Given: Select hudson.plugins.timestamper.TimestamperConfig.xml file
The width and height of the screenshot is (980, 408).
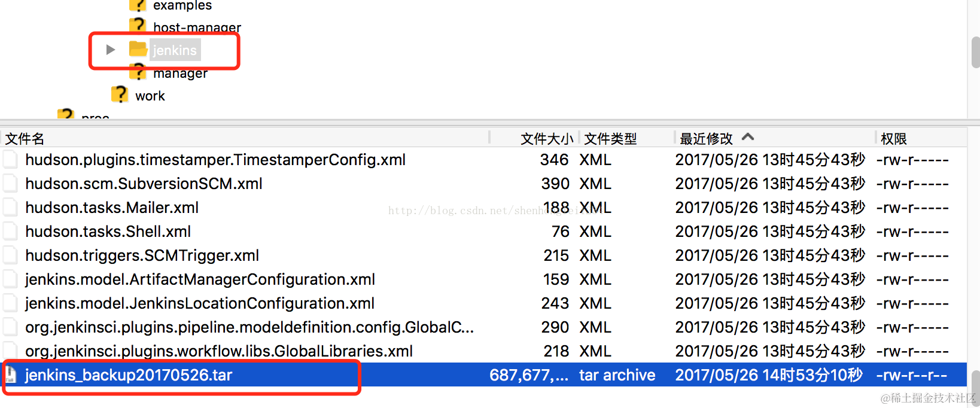Looking at the screenshot, I should point(215,160).
